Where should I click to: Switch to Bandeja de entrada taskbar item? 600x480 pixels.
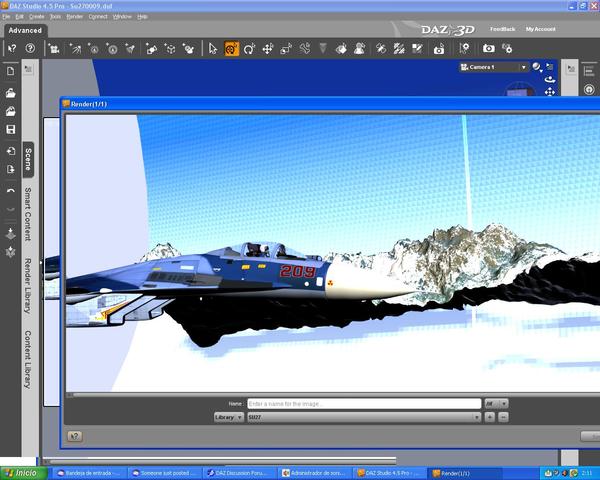tap(90, 473)
